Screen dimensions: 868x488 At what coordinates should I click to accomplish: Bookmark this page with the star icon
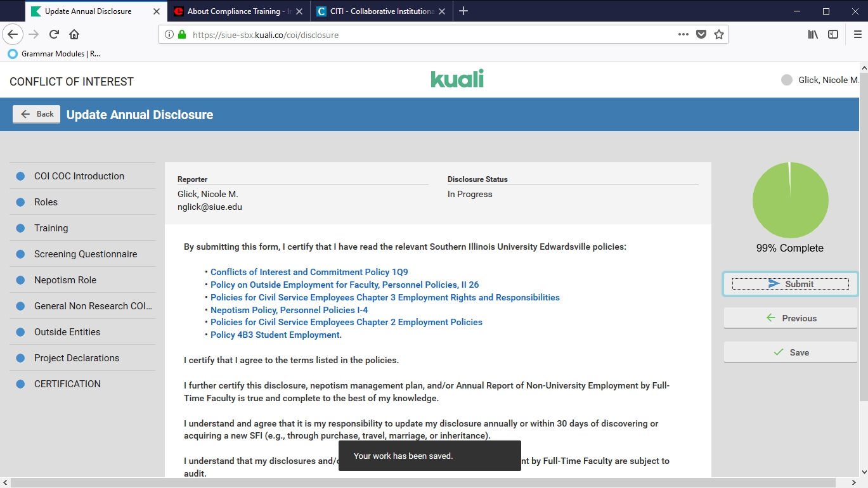click(718, 35)
